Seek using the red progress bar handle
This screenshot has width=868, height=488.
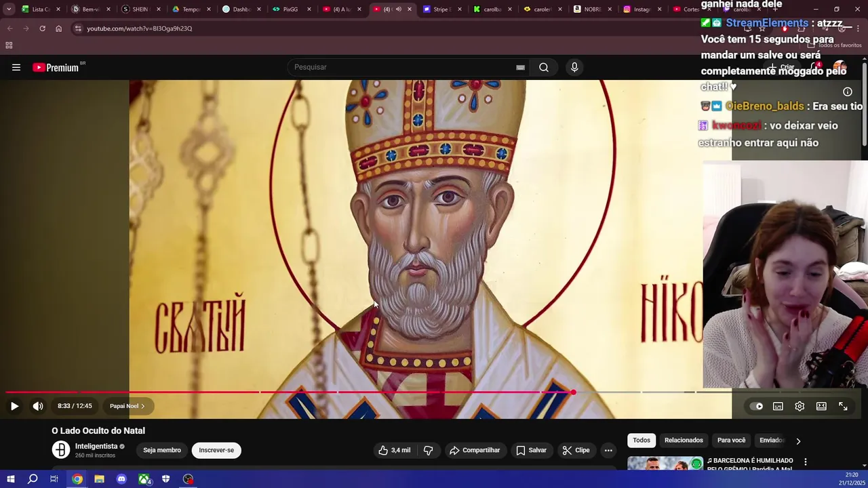click(573, 392)
